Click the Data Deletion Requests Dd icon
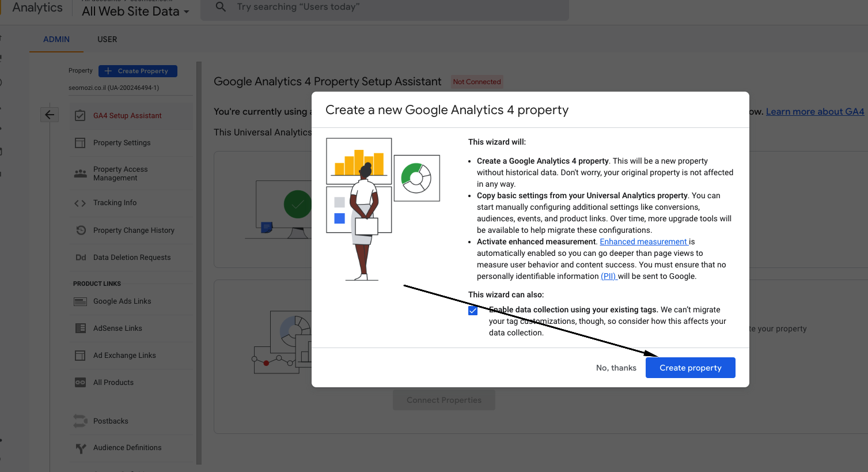 tap(81, 258)
